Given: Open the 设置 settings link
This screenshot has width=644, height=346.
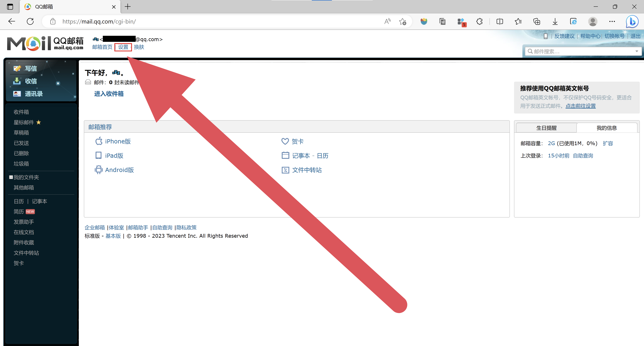Looking at the screenshot, I should pyautogui.click(x=123, y=47).
